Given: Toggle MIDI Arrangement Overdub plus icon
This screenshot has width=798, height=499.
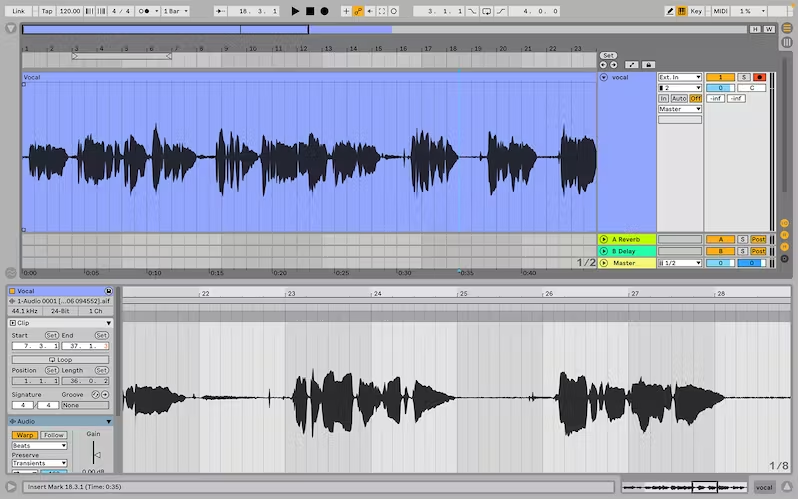Looking at the screenshot, I should coord(346,11).
